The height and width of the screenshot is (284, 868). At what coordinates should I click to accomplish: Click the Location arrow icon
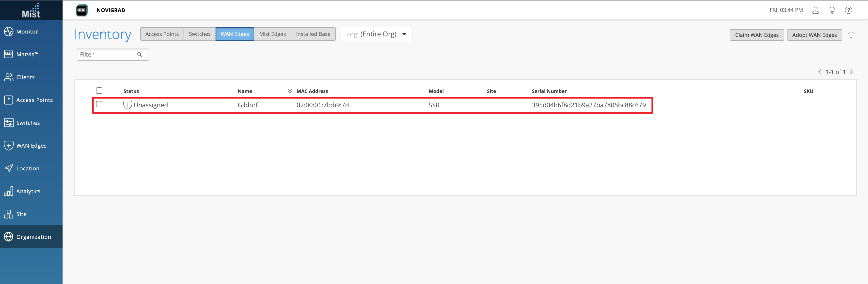pyautogui.click(x=8, y=168)
